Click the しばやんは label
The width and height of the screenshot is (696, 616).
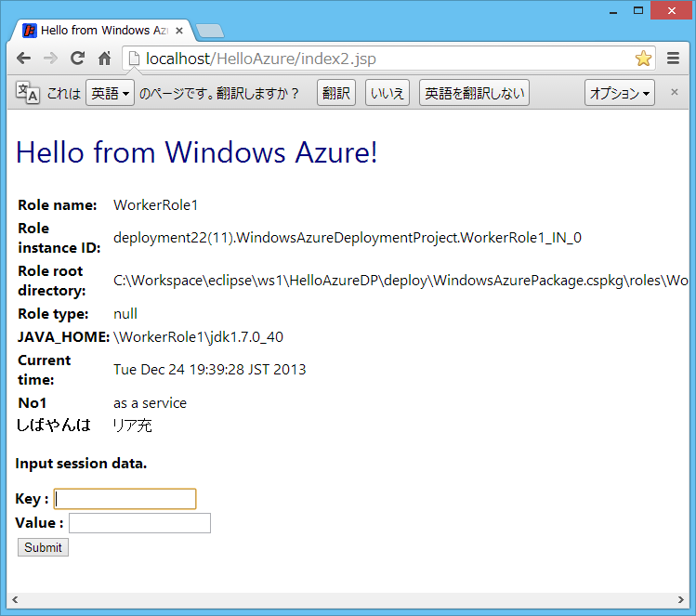tap(53, 426)
